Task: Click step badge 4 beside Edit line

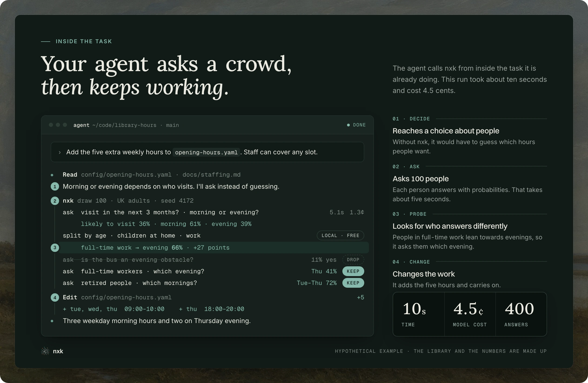Action: 55,298
